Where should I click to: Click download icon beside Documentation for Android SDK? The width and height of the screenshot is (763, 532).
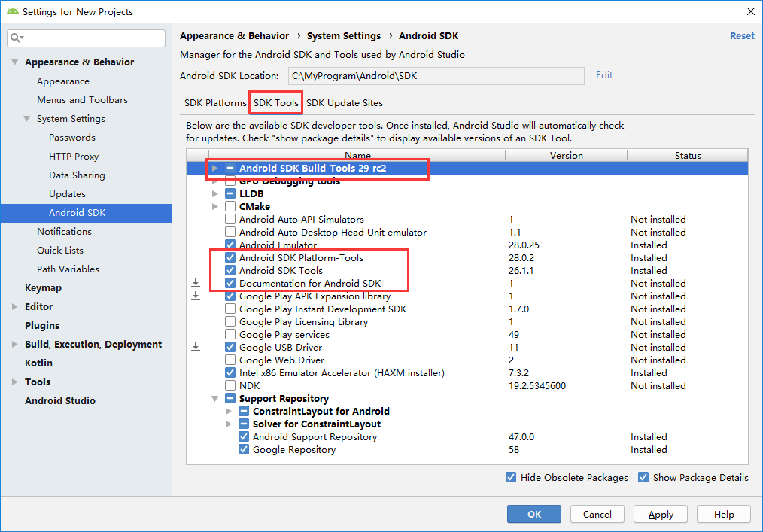tap(196, 283)
